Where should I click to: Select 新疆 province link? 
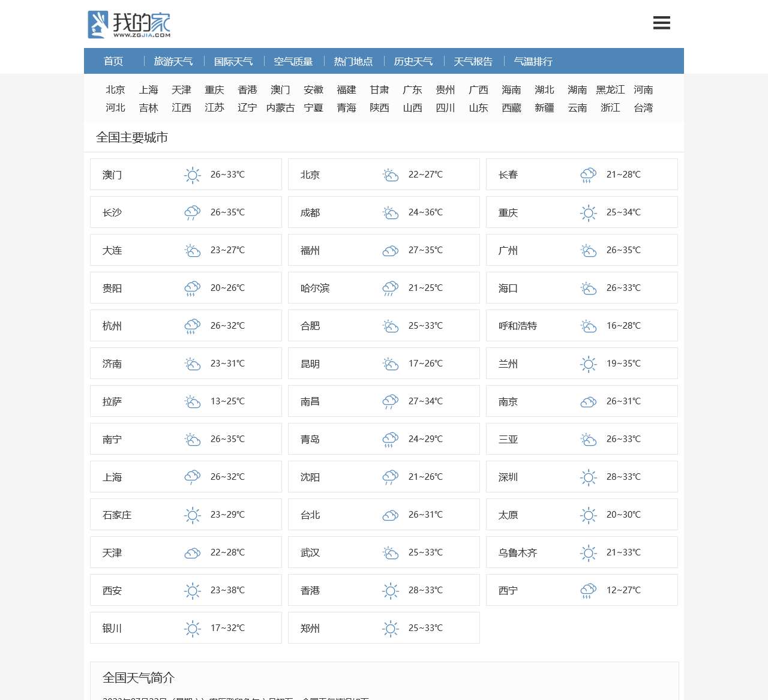[544, 107]
